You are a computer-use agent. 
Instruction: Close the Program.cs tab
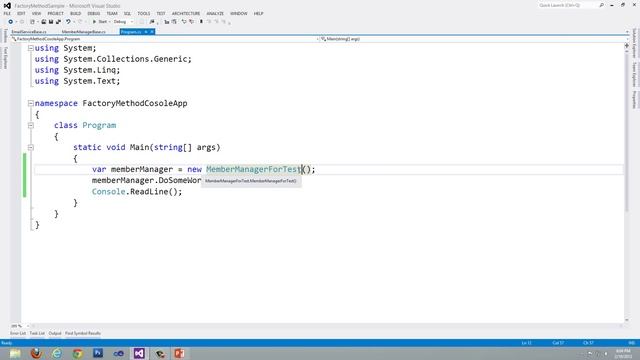(x=152, y=32)
